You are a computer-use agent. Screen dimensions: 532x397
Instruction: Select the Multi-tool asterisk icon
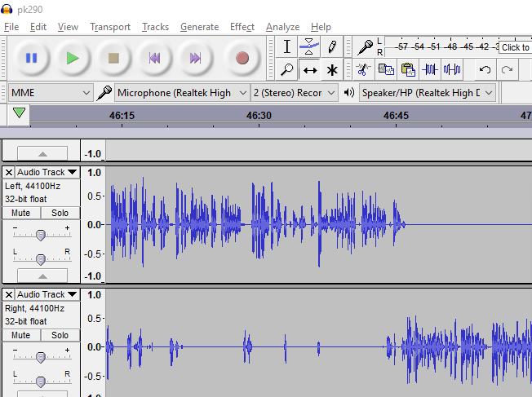(332, 69)
